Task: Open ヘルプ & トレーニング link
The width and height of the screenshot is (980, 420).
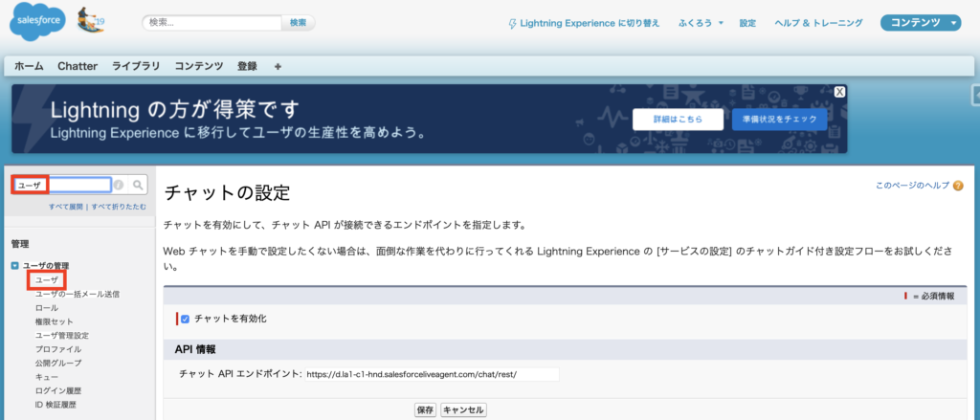Action: (818, 23)
